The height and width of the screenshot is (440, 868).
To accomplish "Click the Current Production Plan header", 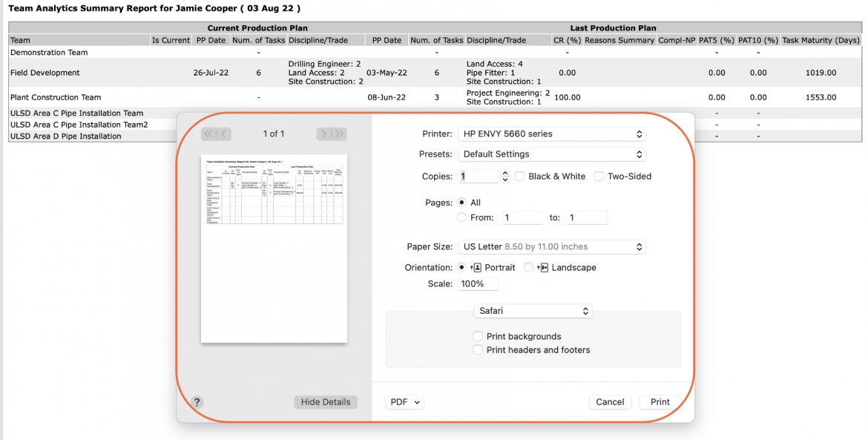I will point(257,28).
